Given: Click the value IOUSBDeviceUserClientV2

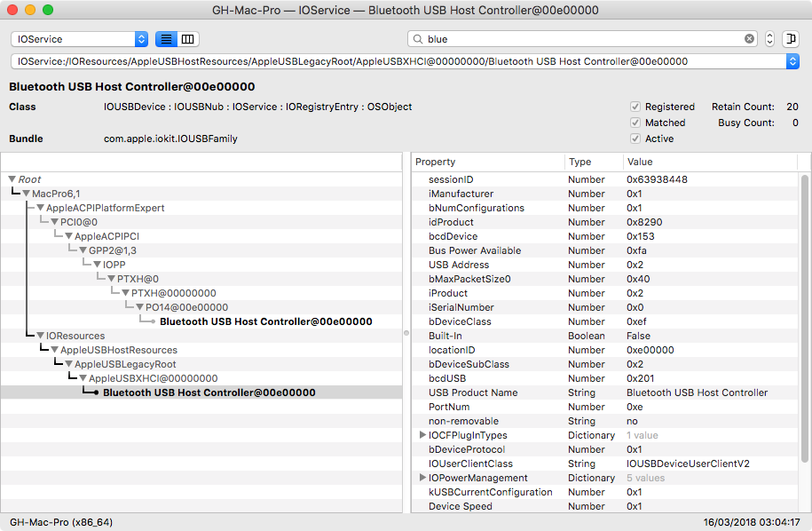Looking at the screenshot, I should click(688, 464).
